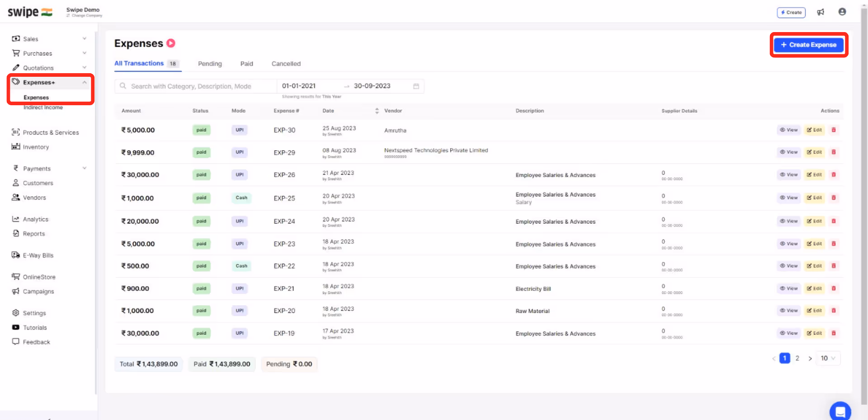Open Indirect Income submenu item

[x=43, y=107]
